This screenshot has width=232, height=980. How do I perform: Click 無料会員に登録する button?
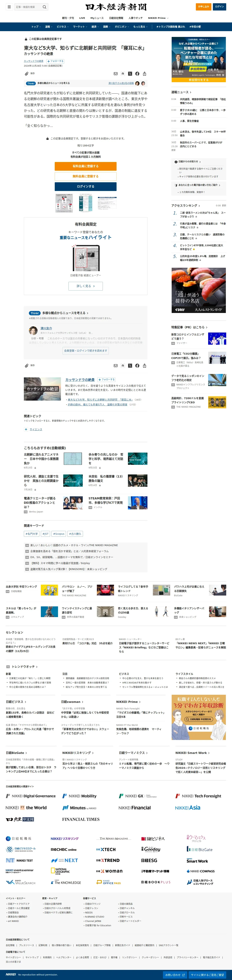85,176
